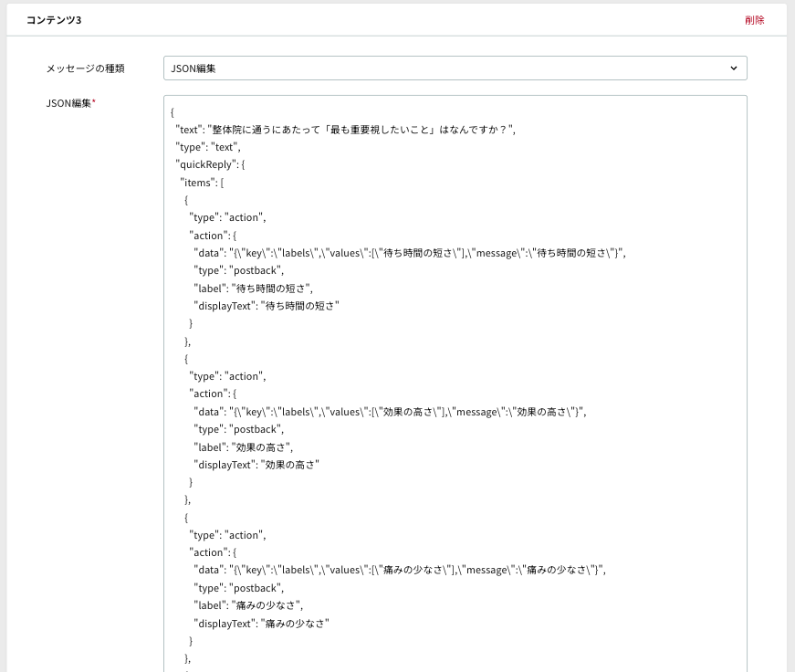Click the "label": "効果の高さ" line

[x=244, y=447]
